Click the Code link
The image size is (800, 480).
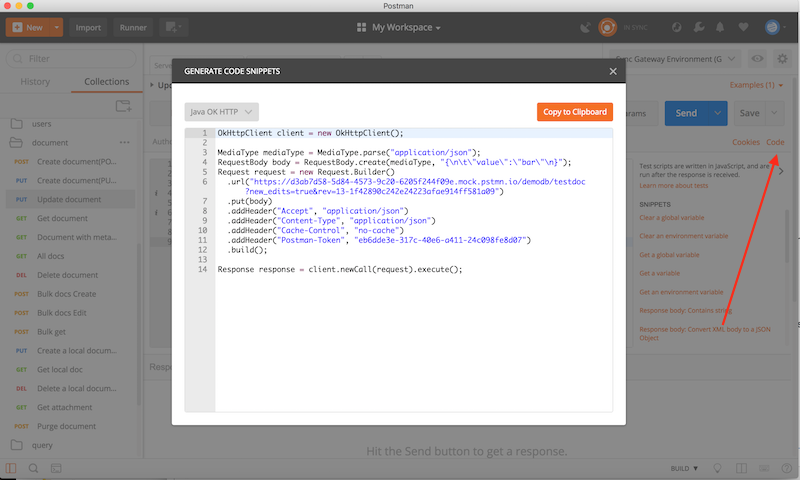click(775, 142)
